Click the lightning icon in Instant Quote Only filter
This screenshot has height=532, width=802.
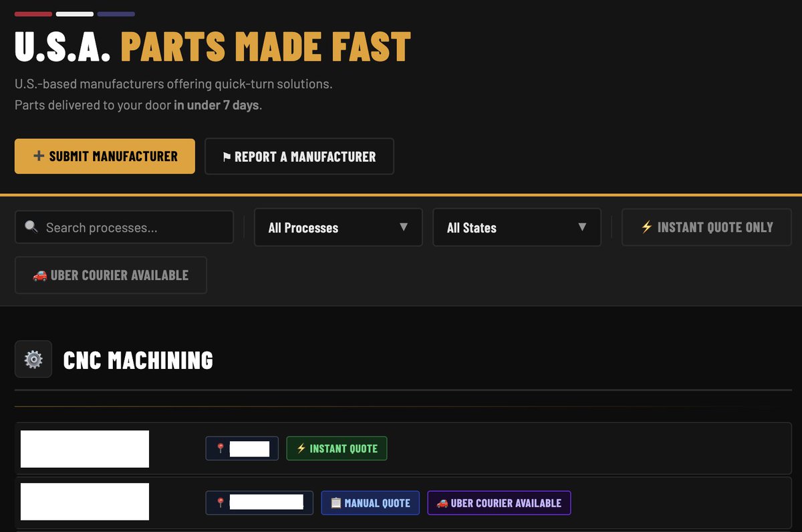point(646,227)
